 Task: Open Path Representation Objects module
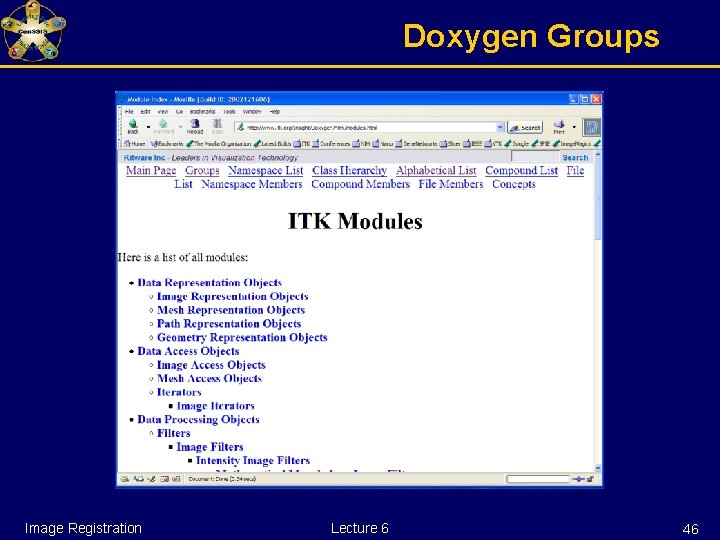(x=229, y=324)
